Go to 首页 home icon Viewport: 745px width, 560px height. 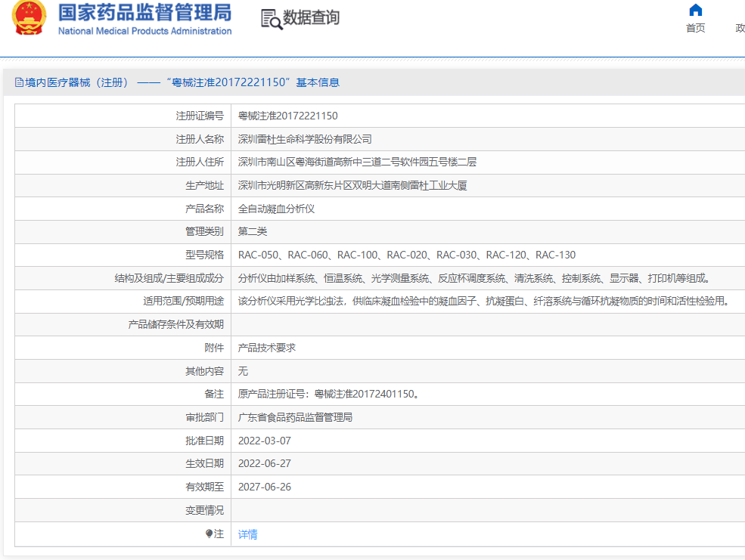(x=696, y=10)
